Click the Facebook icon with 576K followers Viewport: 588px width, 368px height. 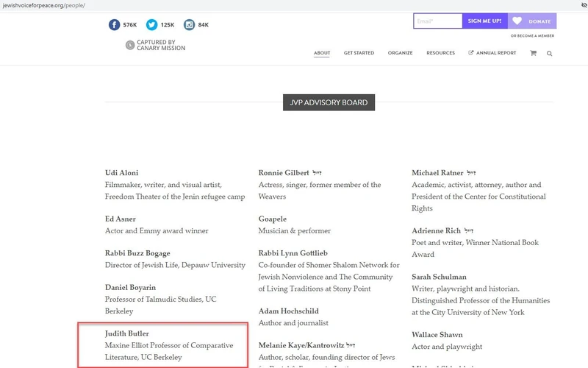114,24
